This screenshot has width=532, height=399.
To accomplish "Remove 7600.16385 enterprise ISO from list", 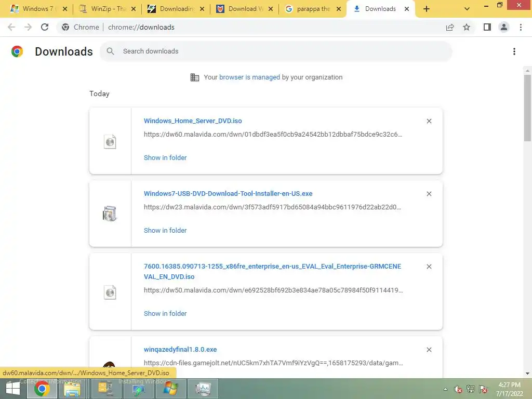I will pos(429,267).
